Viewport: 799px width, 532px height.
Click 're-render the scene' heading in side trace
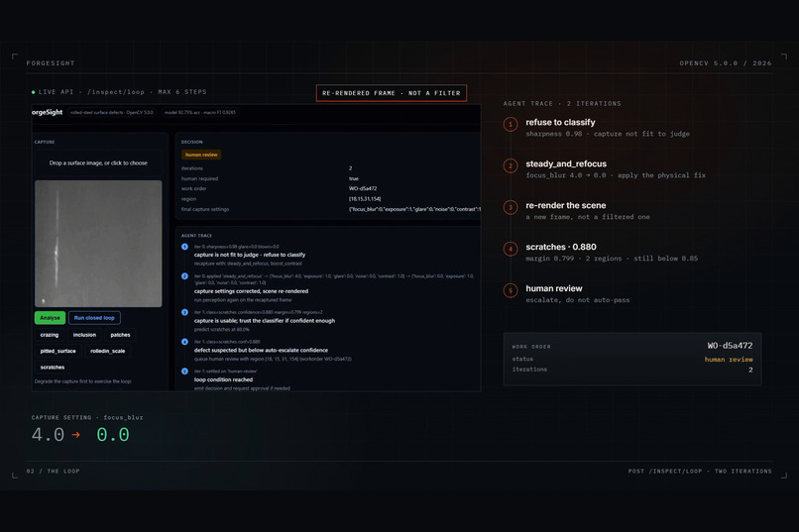point(566,205)
